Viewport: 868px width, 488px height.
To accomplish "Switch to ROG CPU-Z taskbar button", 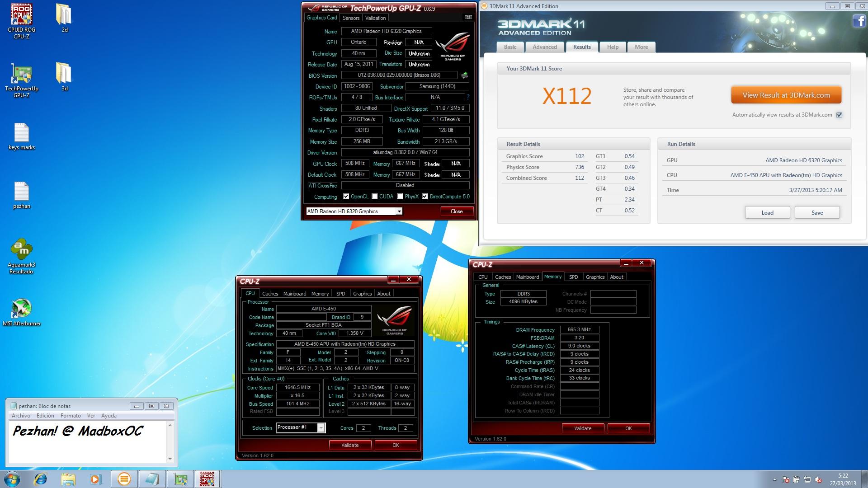I will (x=208, y=479).
